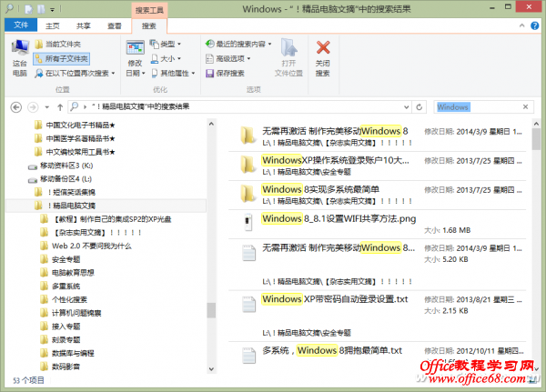Open the 文件 file menu tab
This screenshot has width=546, height=392.
pos(21,25)
